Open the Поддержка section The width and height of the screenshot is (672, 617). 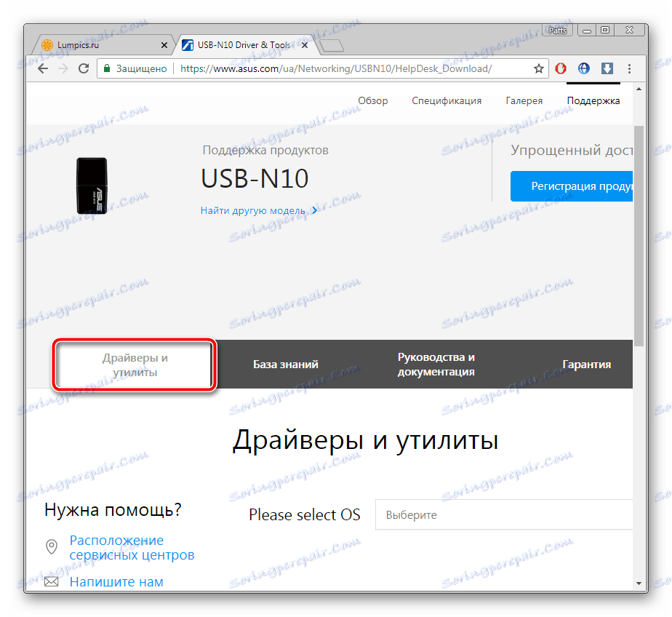[x=593, y=100]
